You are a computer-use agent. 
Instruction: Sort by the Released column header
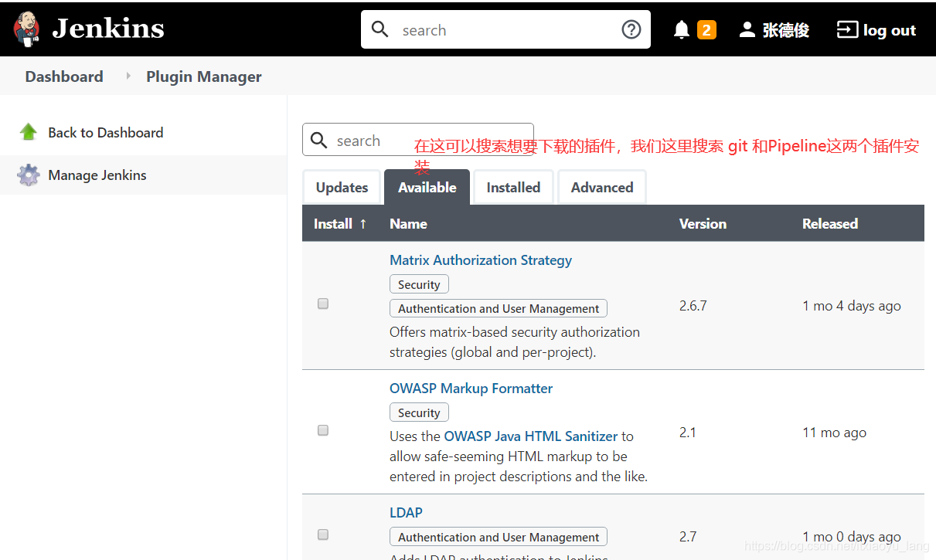click(830, 224)
